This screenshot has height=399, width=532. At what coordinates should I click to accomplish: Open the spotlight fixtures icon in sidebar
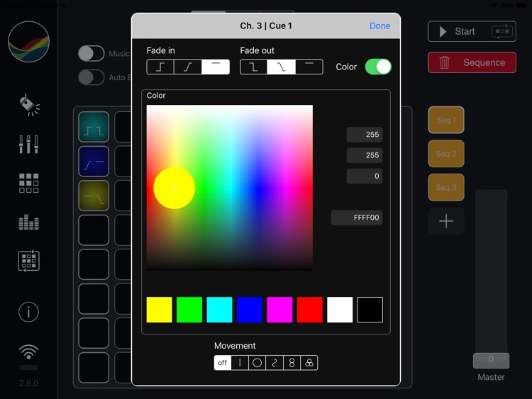tap(29, 105)
